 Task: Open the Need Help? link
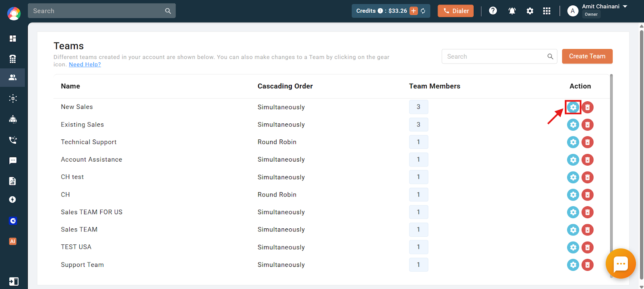click(85, 64)
